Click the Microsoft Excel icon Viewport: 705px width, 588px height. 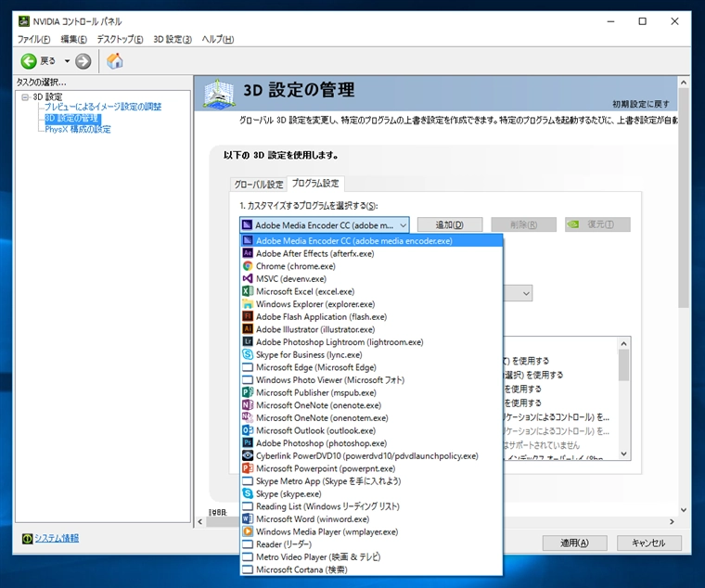tap(248, 291)
